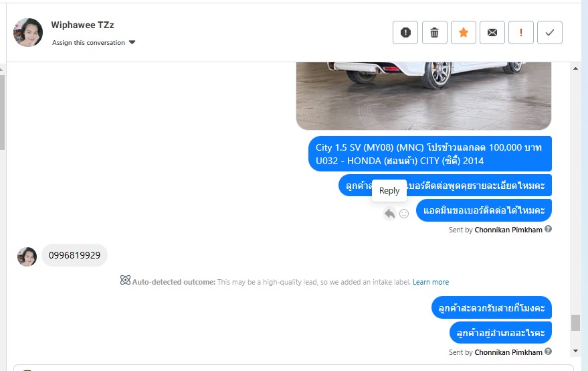Click the Wiphawee TZz contact name

coord(82,25)
